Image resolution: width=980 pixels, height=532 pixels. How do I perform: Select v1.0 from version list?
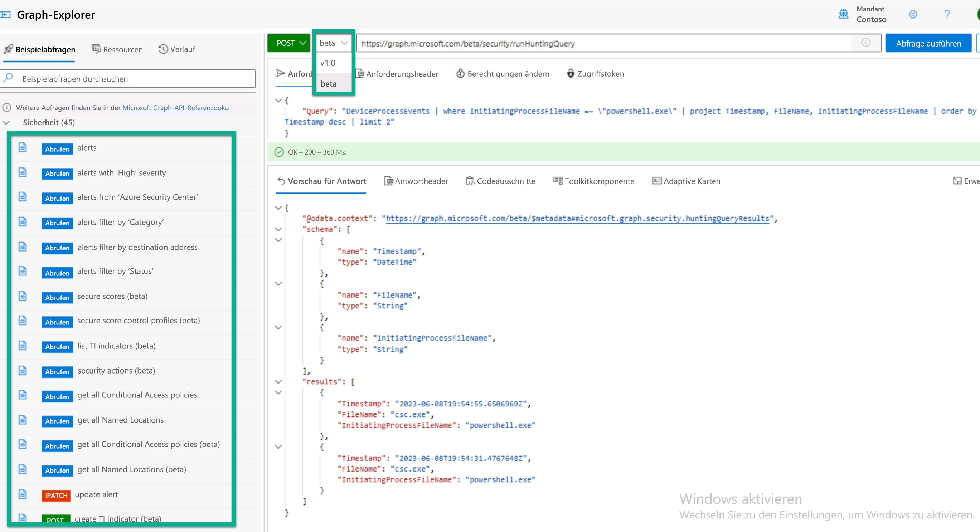coord(333,63)
